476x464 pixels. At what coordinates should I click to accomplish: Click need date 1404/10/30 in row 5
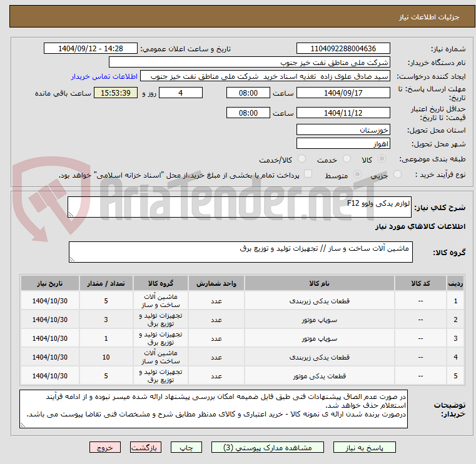50,376
